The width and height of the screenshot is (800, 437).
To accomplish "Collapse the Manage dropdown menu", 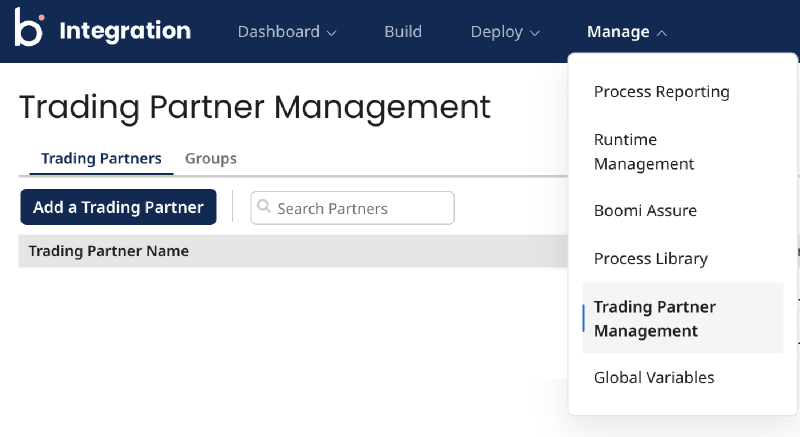I will click(627, 32).
